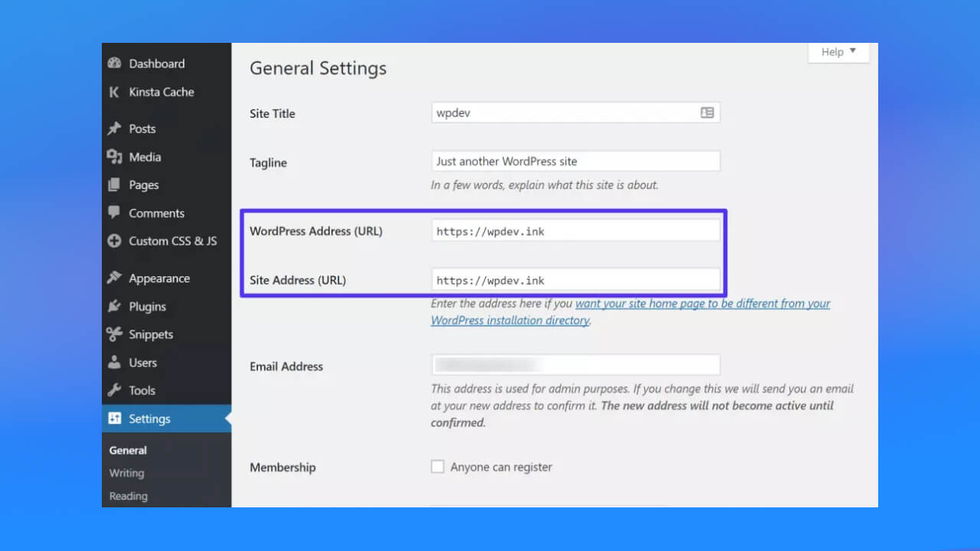Open the Comments menu label

156,213
